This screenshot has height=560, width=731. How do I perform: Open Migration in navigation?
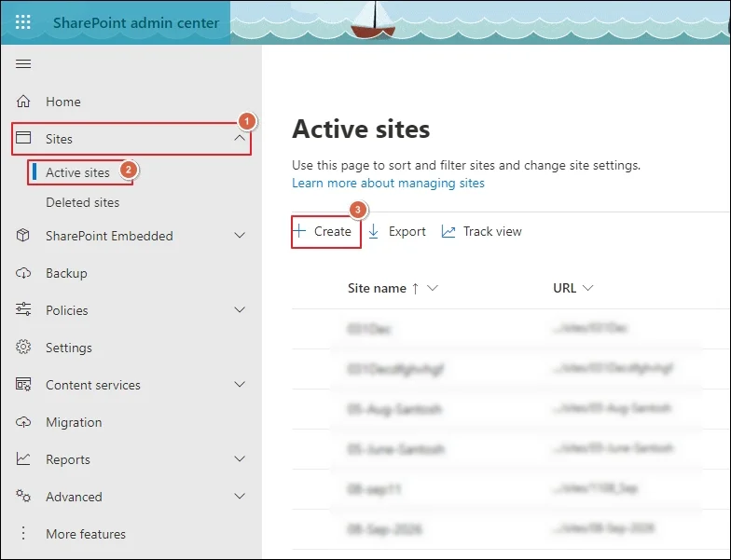click(x=131, y=422)
